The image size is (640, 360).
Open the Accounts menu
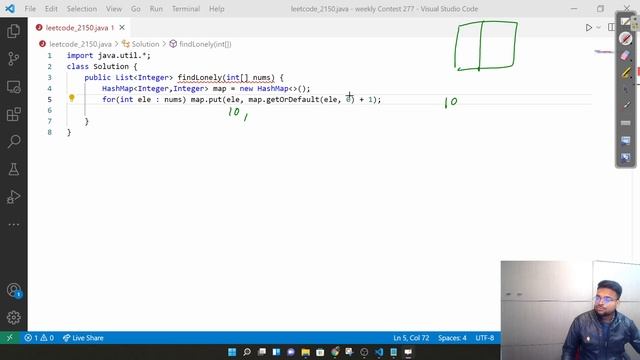tap(13, 290)
